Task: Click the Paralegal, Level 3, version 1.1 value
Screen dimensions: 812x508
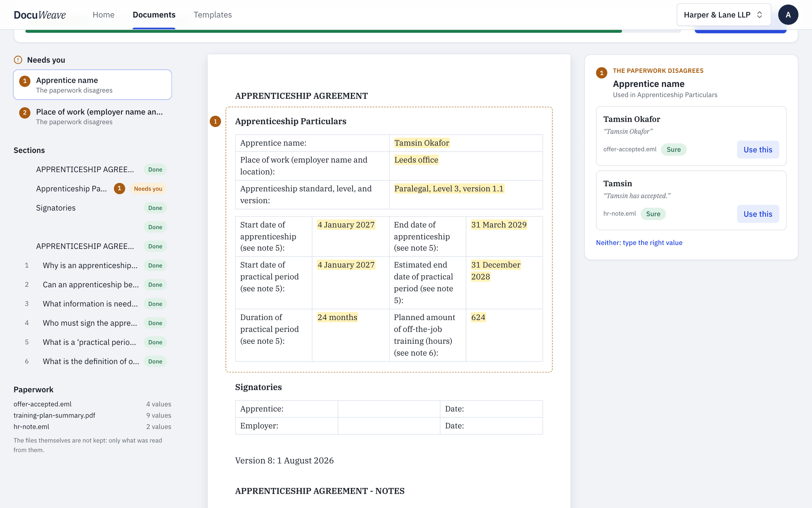Action: pyautogui.click(x=449, y=189)
